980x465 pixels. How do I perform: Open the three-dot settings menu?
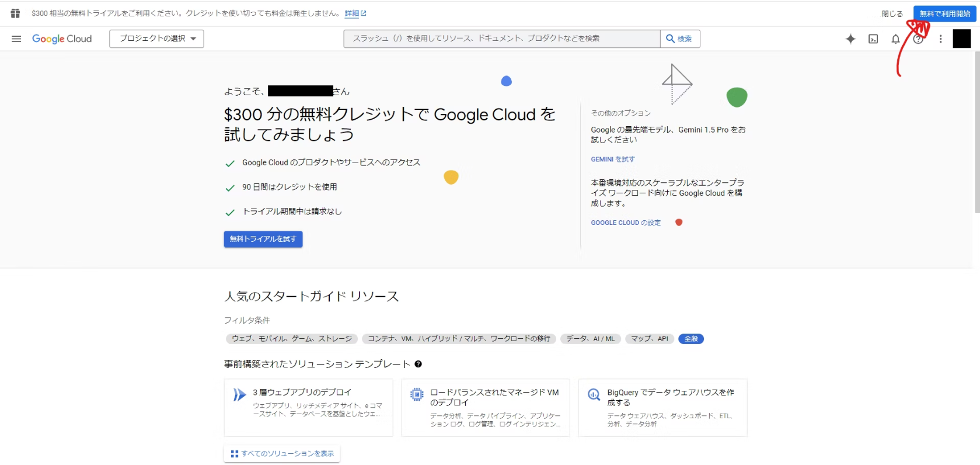coord(940,39)
